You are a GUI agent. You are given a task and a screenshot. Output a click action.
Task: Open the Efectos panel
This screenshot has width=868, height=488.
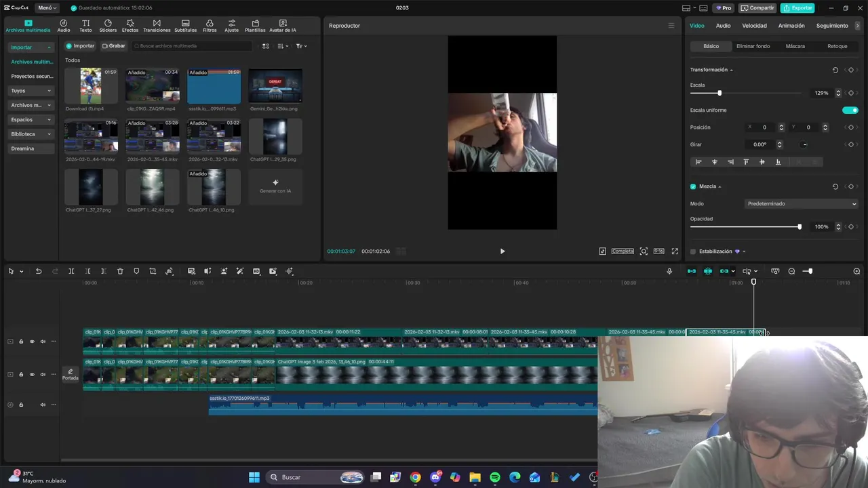click(130, 26)
